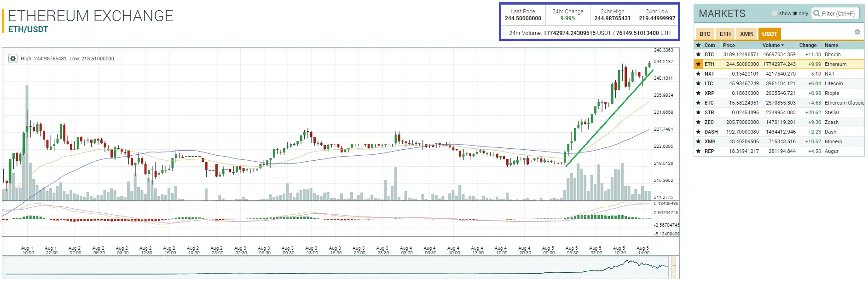Open chart settings gear icon

click(x=13, y=59)
